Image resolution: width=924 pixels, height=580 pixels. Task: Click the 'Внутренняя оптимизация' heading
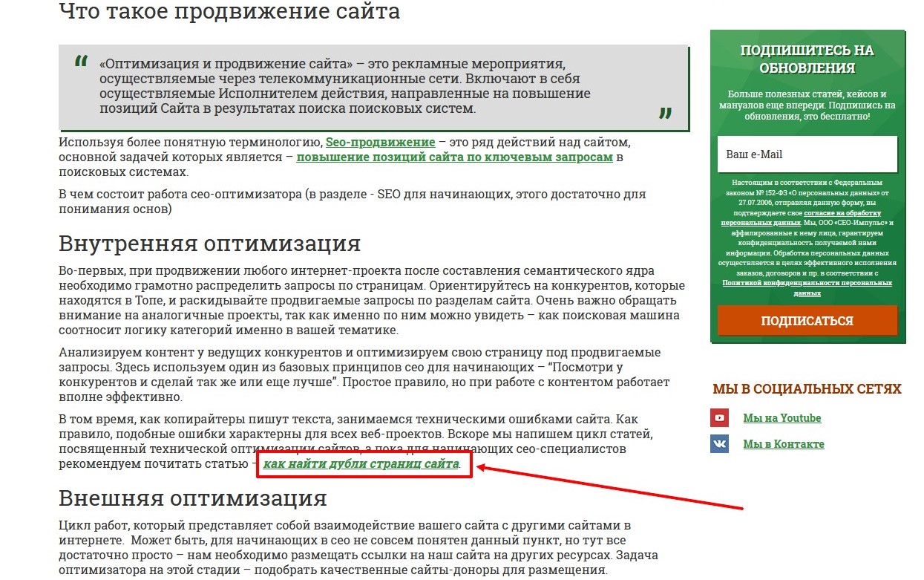click(209, 244)
